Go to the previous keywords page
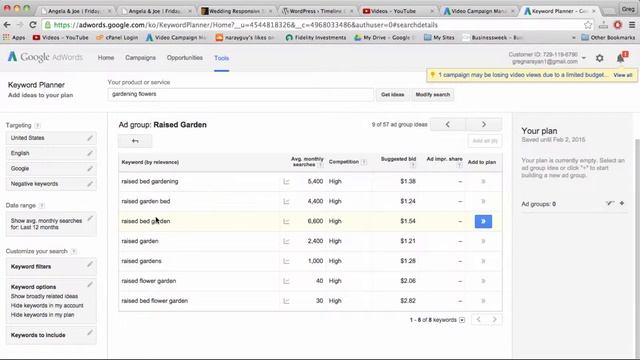The width and height of the screenshot is (640, 360). [x=479, y=320]
